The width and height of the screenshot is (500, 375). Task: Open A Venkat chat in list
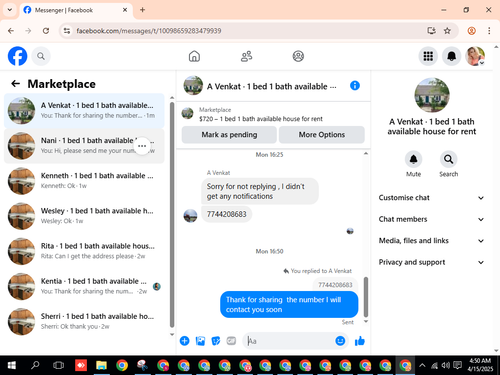click(x=84, y=110)
